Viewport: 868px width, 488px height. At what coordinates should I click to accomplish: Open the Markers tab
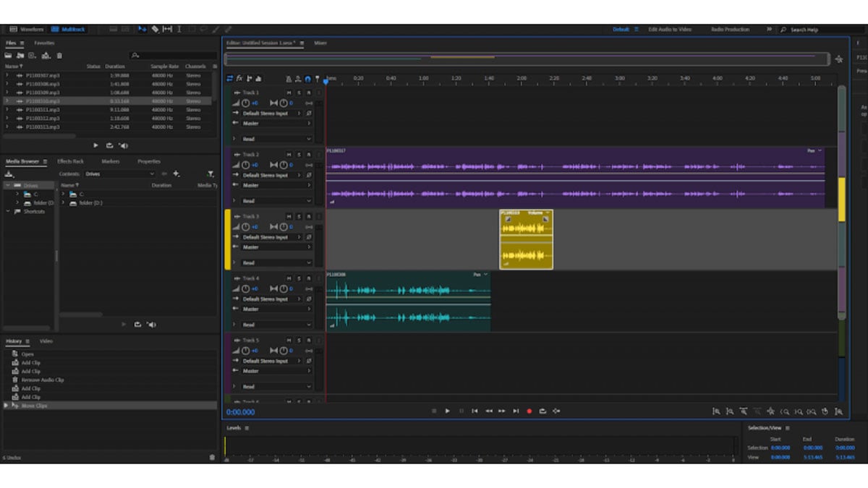click(111, 161)
